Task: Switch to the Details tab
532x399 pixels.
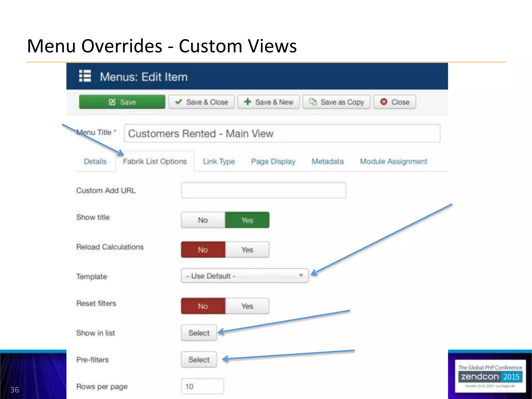Action: (x=95, y=162)
